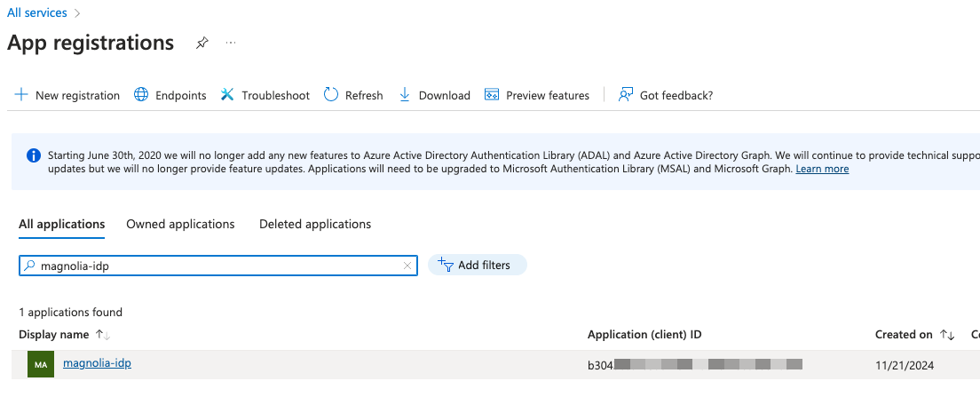Sort by Display name arrows
980x397 pixels.
[103, 335]
